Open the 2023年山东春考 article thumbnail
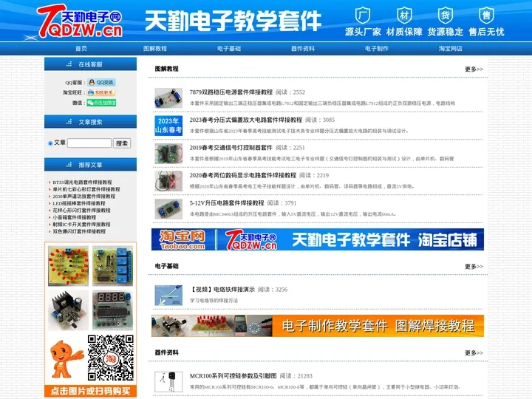 168,125
